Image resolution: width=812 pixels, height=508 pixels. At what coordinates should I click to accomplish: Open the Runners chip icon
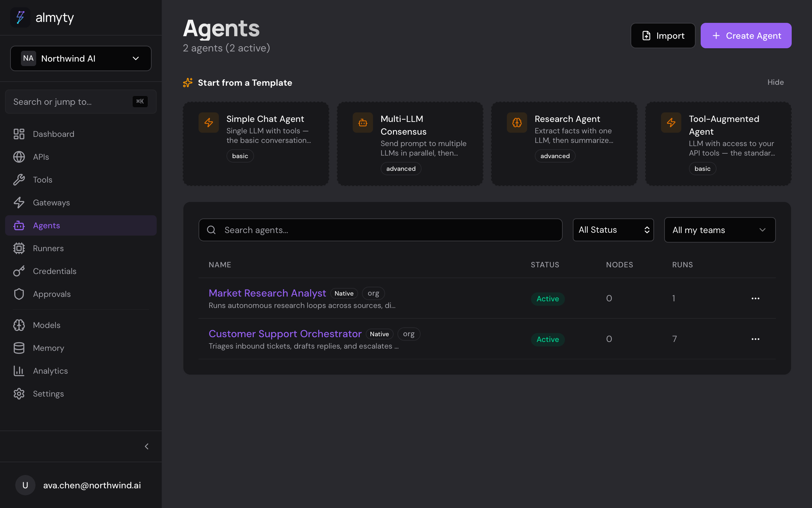click(x=19, y=248)
